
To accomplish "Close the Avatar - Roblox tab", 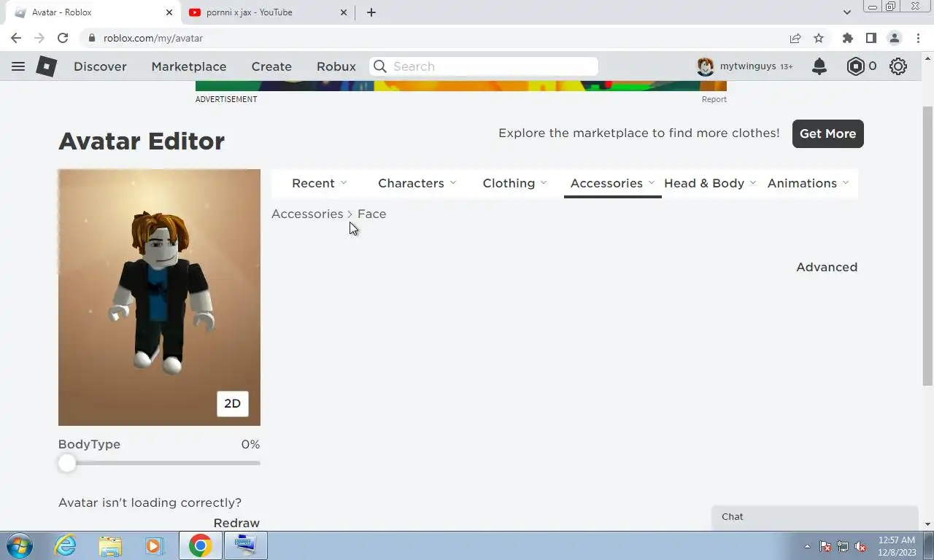I will click(169, 12).
